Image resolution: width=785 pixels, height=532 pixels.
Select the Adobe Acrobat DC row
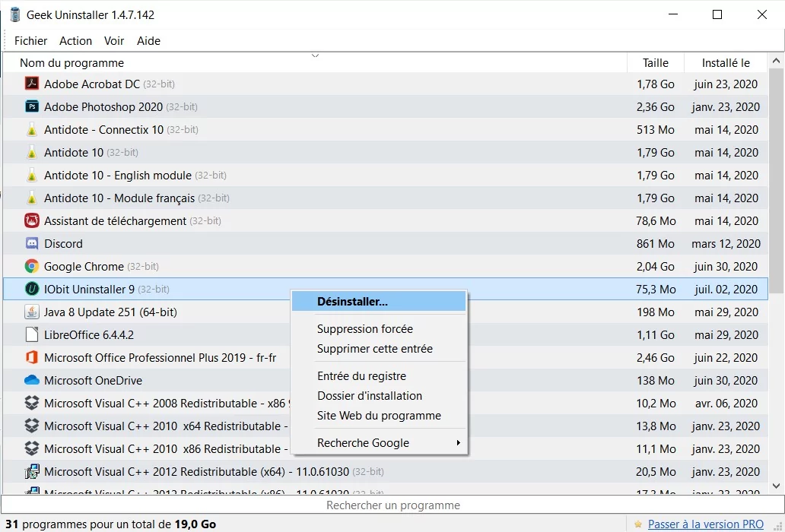tap(385, 84)
